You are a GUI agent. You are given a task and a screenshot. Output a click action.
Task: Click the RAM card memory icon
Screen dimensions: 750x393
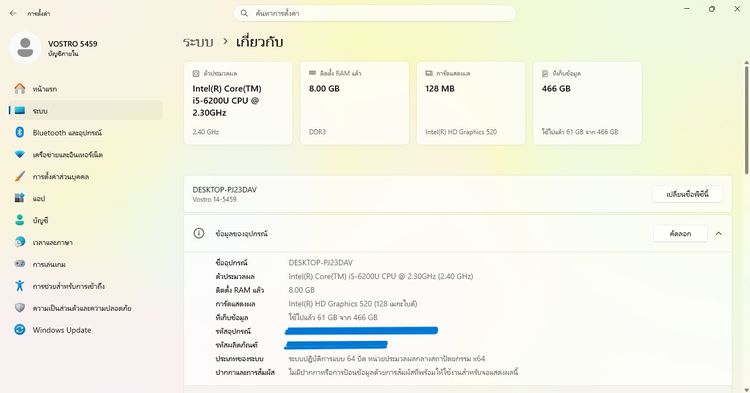point(312,73)
